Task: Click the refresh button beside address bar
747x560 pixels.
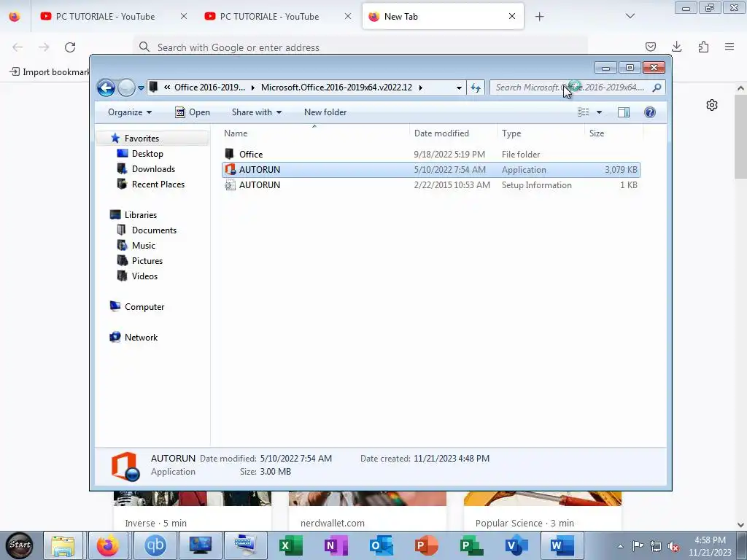Action: coord(476,87)
